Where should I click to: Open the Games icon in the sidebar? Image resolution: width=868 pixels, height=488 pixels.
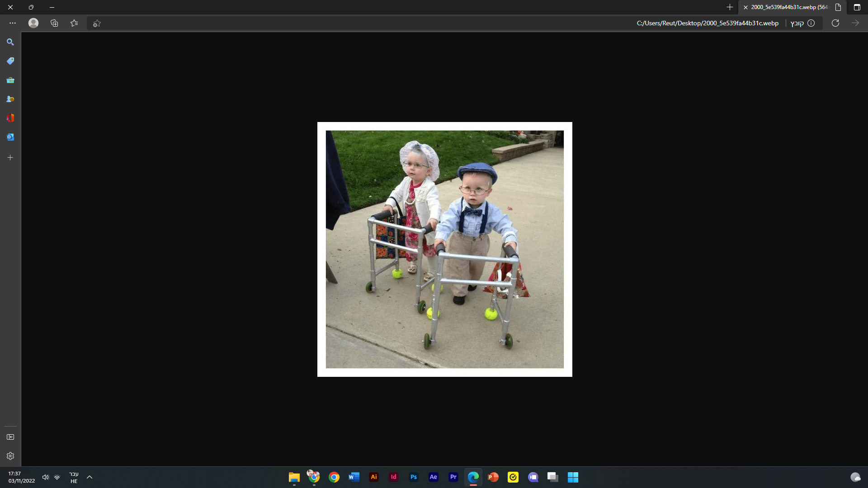click(x=10, y=99)
